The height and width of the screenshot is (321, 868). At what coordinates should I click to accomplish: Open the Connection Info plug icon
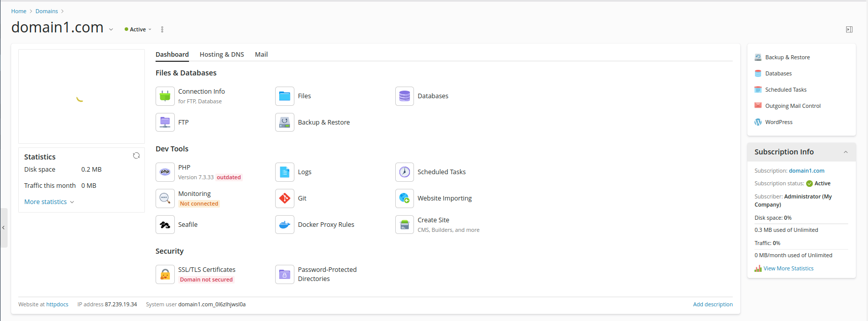pyautogui.click(x=165, y=96)
